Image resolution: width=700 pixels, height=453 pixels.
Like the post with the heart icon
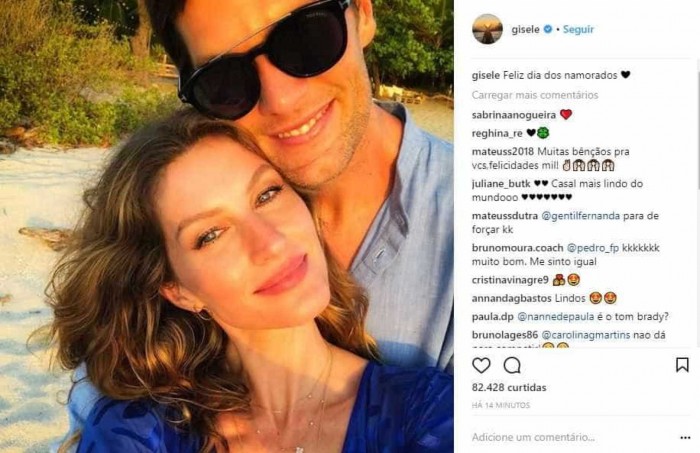[481, 366]
